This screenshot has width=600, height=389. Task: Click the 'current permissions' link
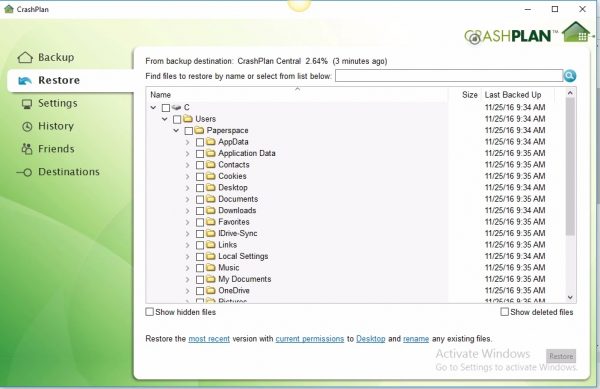pos(310,339)
